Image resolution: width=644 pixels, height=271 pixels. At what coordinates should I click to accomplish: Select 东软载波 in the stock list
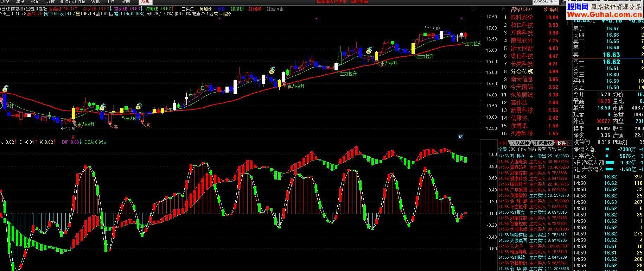click(x=522, y=95)
